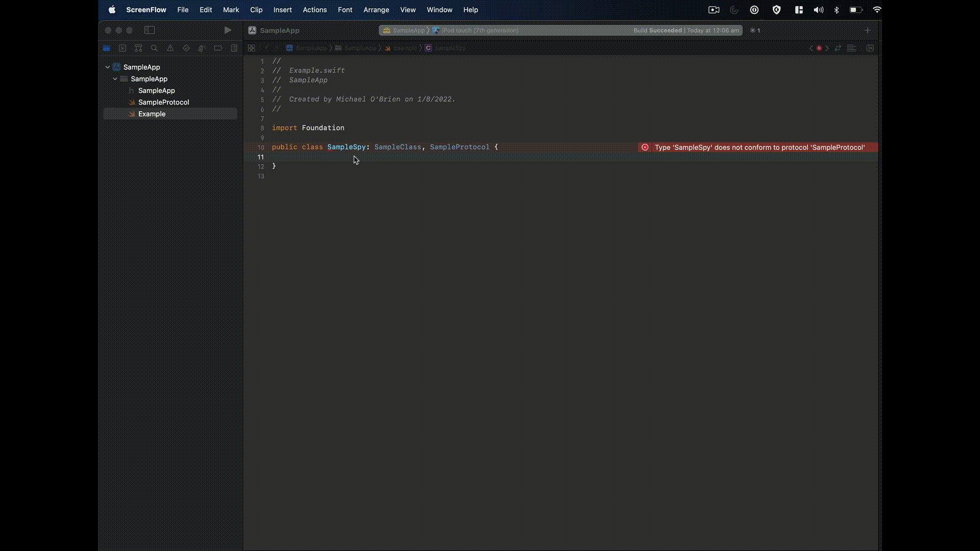Click the red issue indicator in jump bar
The image size is (980, 551).
[819, 48]
